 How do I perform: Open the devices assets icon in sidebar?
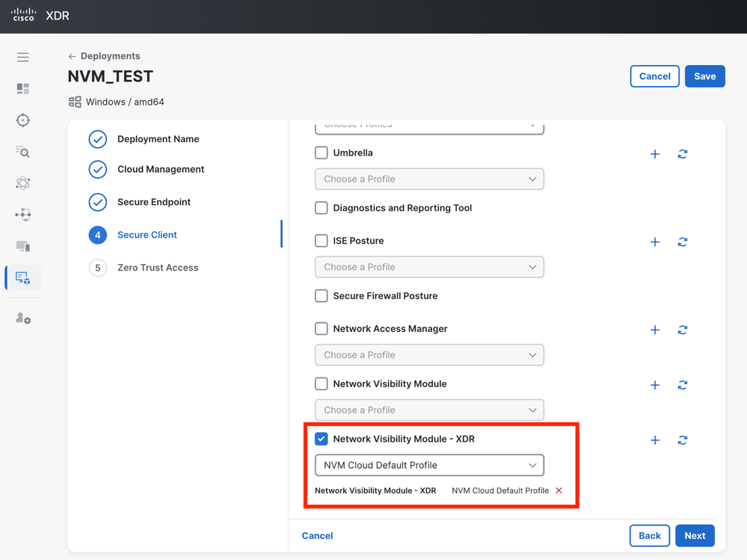pos(23,246)
